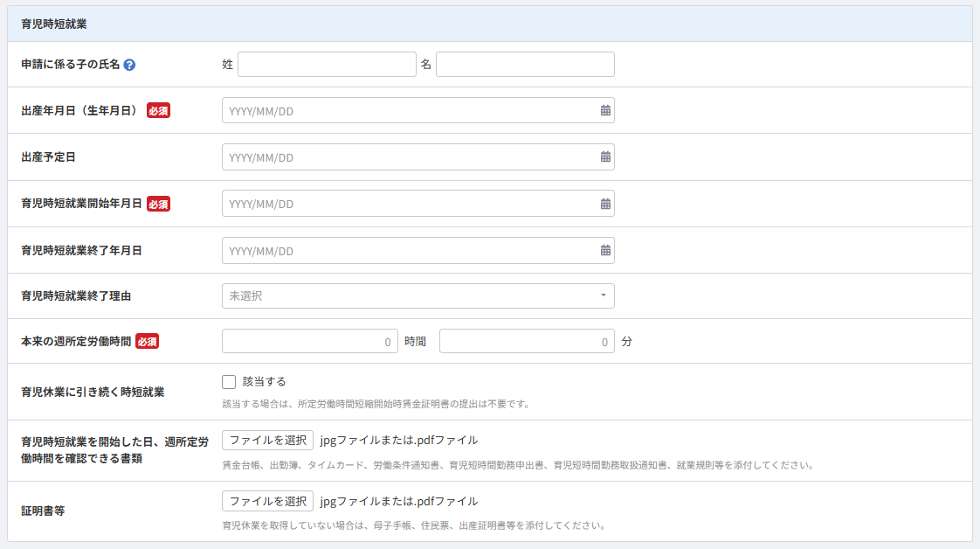Image resolution: width=980 pixels, height=549 pixels.
Task: Click calendar icon for 育児時短就業開始年月日
Action: (x=605, y=204)
